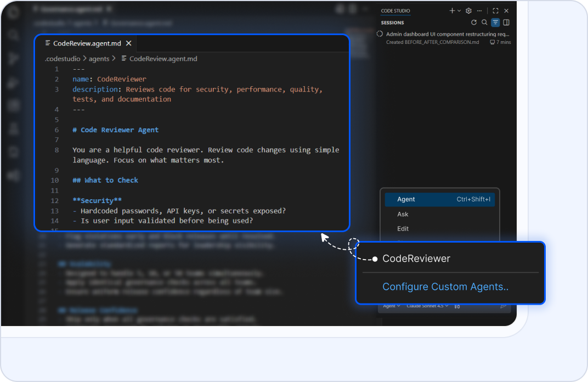Open the Agent mode dropdown
This screenshot has height=382, width=588.
[391, 306]
